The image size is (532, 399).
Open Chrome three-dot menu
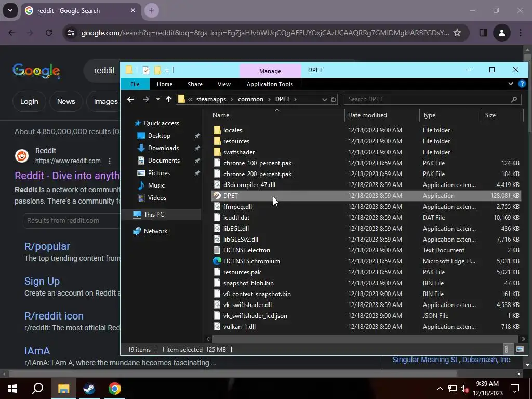521,33
